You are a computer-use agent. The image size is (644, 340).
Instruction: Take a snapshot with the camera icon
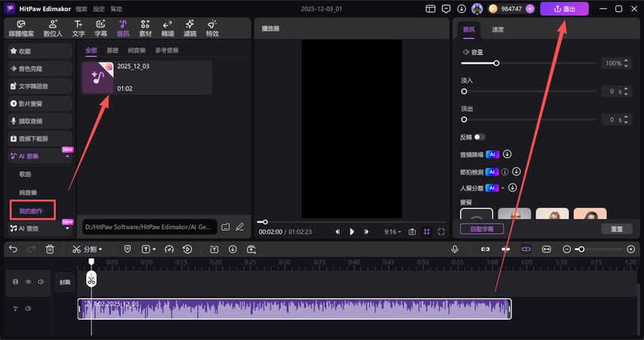412,232
